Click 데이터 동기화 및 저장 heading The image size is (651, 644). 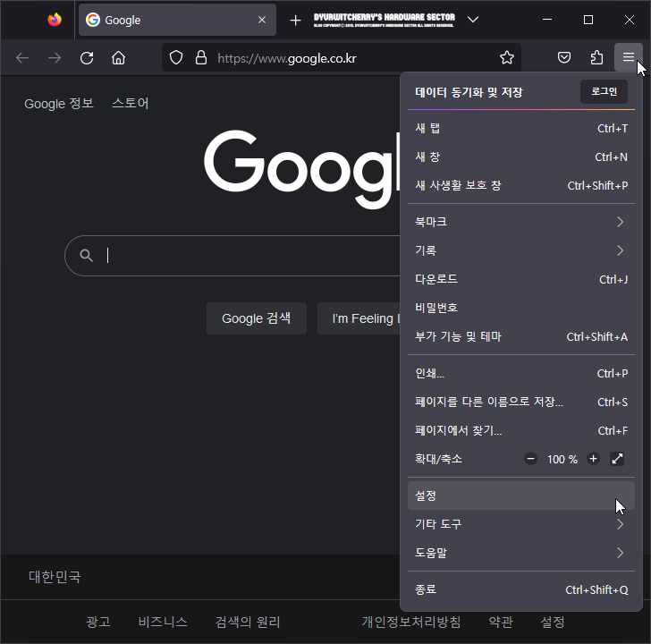[x=469, y=92]
